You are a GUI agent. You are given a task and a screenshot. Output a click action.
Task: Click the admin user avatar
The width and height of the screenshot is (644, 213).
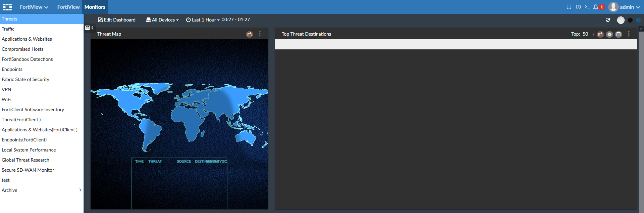coord(613,7)
